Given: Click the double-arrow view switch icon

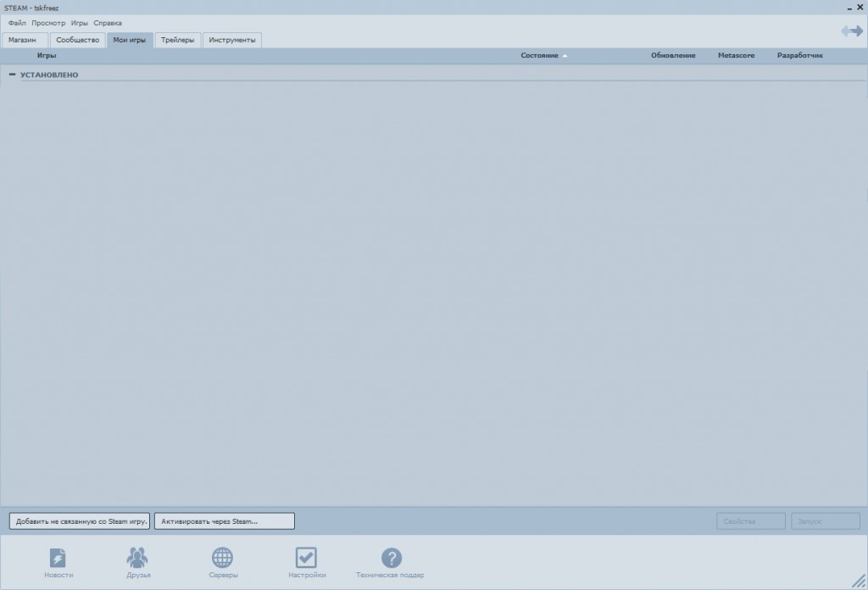Looking at the screenshot, I should coord(851,31).
